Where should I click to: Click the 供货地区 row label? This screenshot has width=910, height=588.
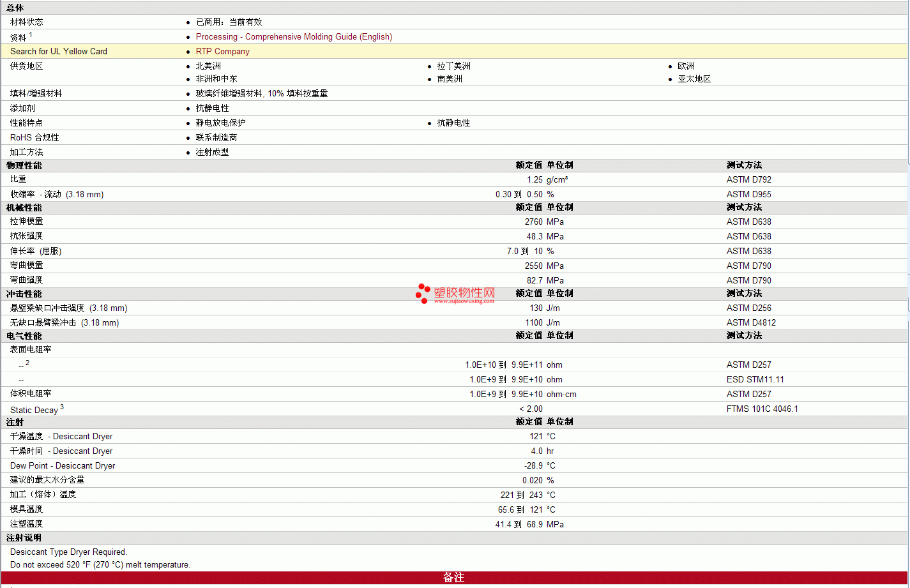27,66
